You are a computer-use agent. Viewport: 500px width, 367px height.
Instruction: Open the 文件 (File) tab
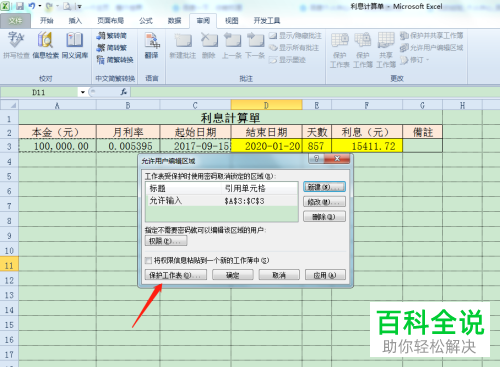pyautogui.click(x=15, y=21)
